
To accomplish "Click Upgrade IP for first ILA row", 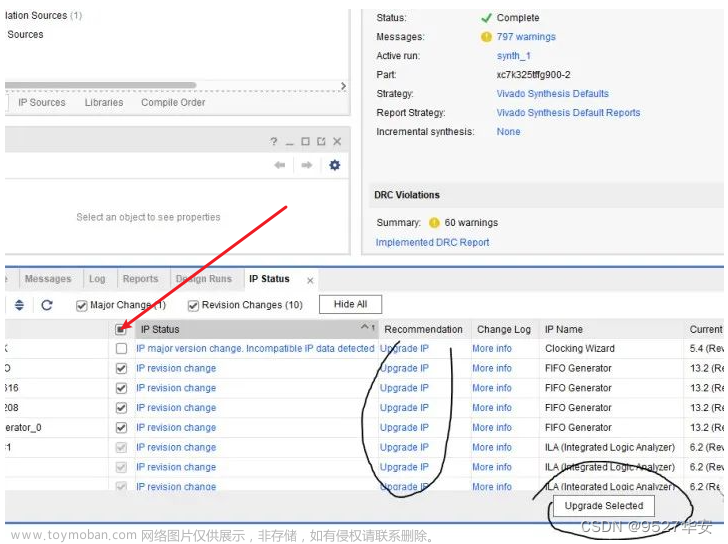I will click(404, 447).
